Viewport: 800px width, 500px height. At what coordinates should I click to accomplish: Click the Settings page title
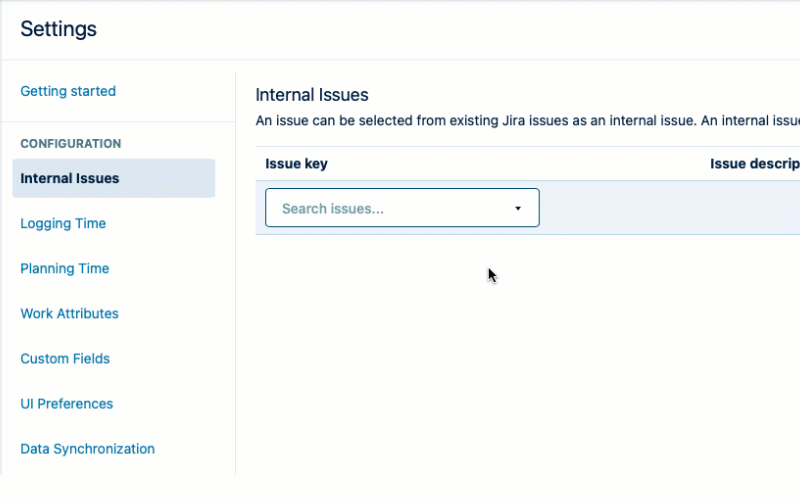click(59, 29)
